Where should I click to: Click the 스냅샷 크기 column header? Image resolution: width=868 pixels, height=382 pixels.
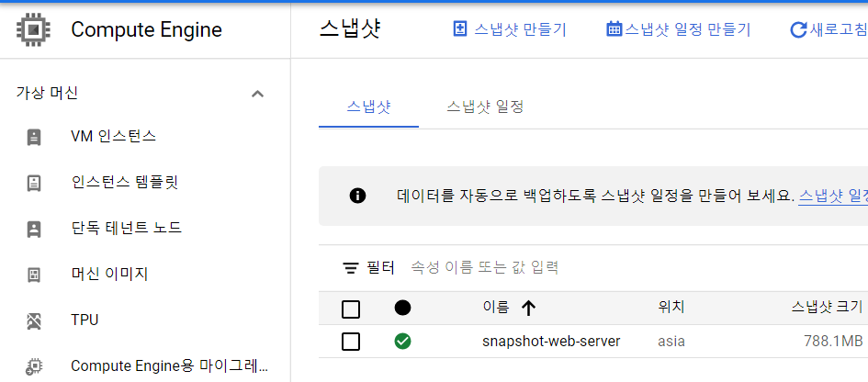(x=827, y=308)
